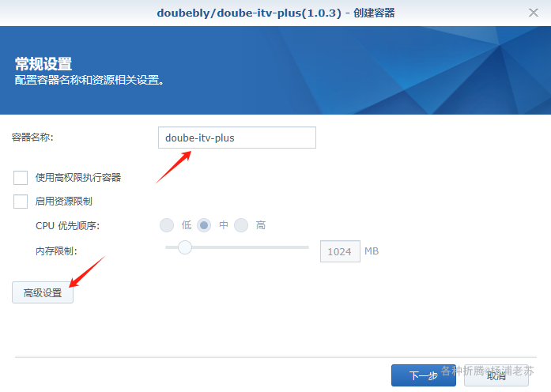This screenshot has width=551, height=392.
Task: Select the 低 CPU priority radio button
Action: (x=167, y=225)
